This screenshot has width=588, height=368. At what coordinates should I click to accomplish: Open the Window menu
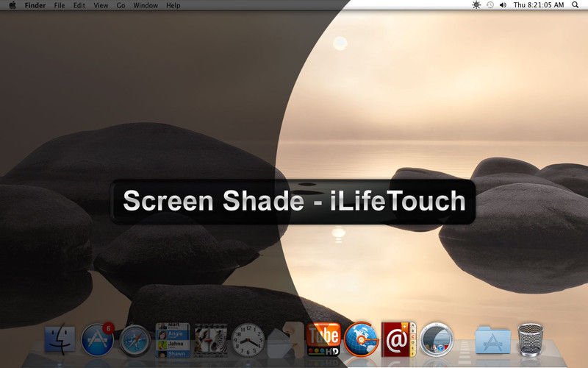146,5
